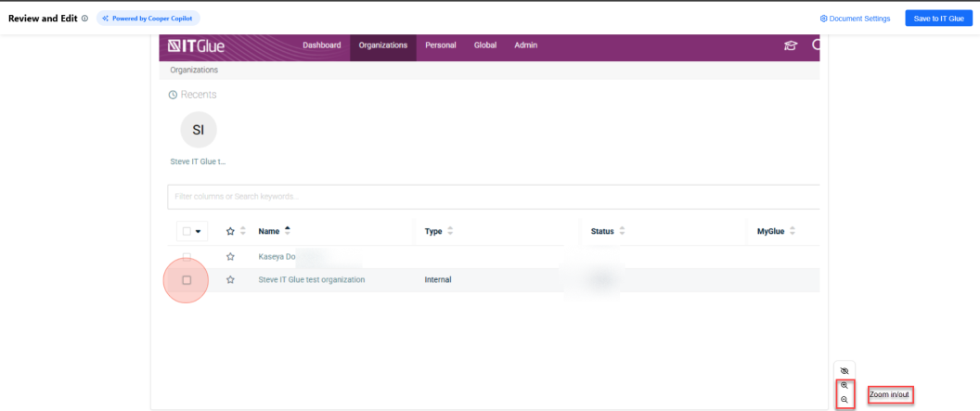Image resolution: width=980 pixels, height=411 pixels.
Task: Sort by the favorite star column arrows
Action: coord(243,231)
